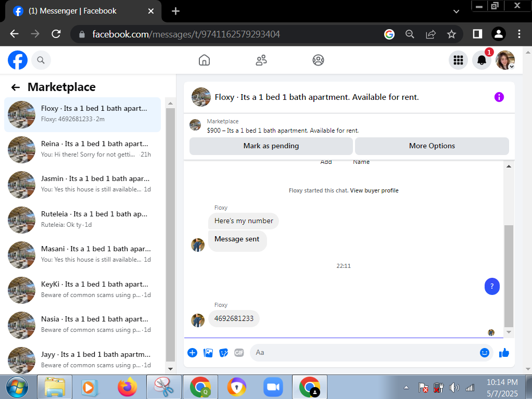This screenshot has height=399, width=532.
Task: Open the View buyer profile link
Action: pyautogui.click(x=374, y=190)
